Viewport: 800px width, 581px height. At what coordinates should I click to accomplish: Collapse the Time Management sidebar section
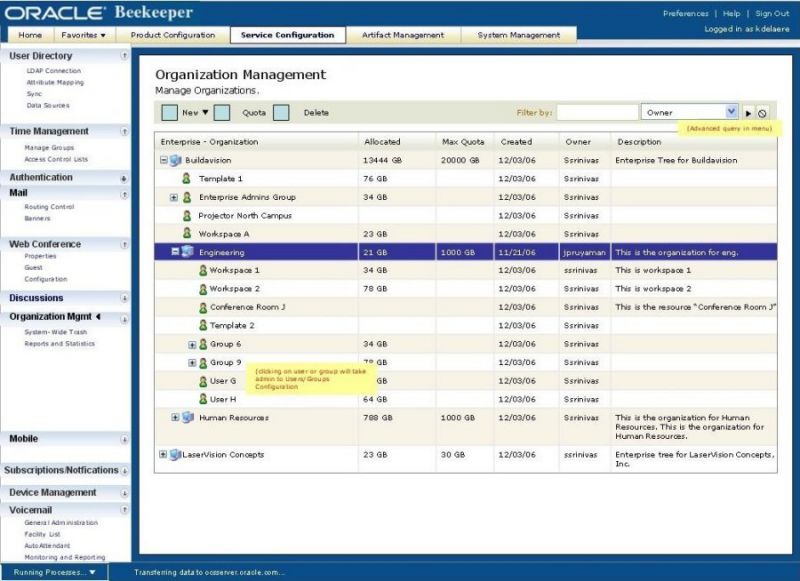124,132
